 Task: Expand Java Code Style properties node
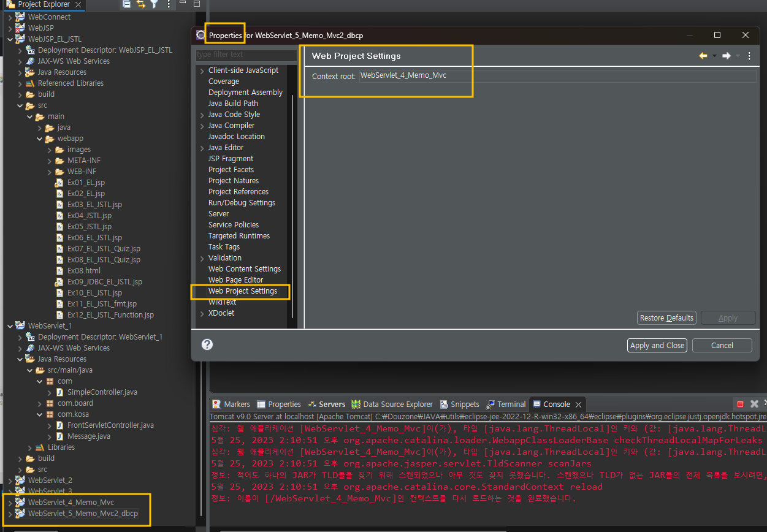click(202, 115)
